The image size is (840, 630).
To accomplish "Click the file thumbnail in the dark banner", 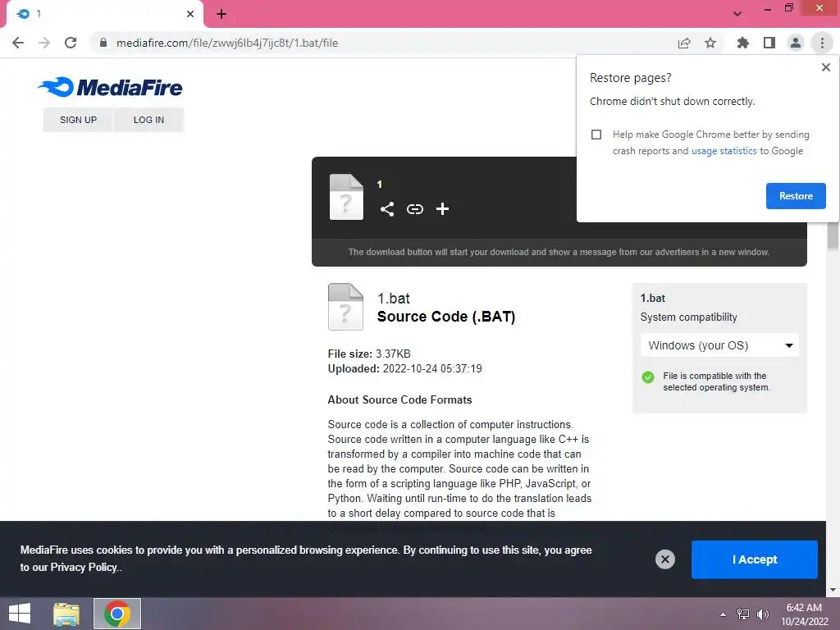I will tap(346, 197).
